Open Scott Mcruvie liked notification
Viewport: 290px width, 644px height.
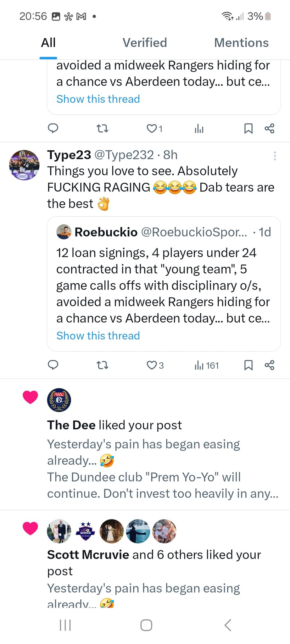[154, 563]
